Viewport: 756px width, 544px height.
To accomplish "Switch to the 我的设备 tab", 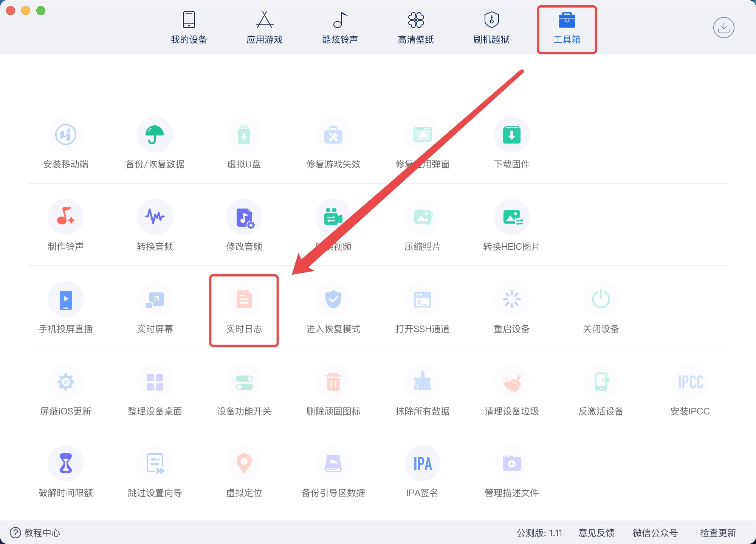I will pyautogui.click(x=189, y=28).
